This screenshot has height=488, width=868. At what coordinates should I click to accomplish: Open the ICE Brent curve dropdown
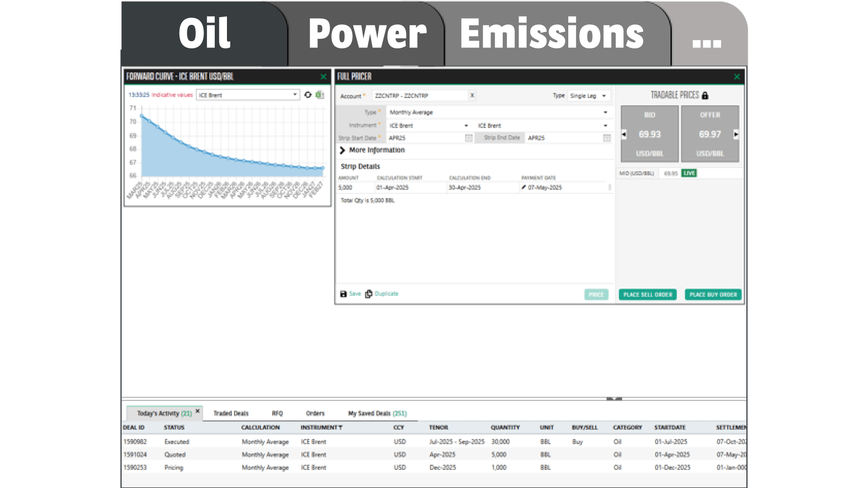[x=295, y=95]
